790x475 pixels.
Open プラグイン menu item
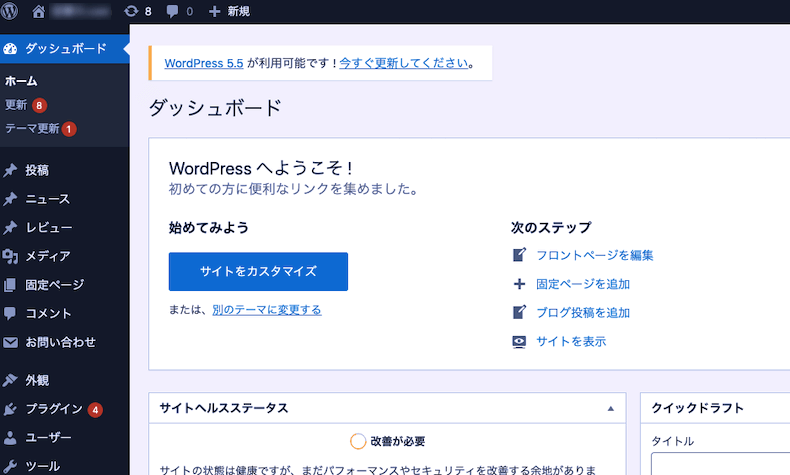[x=54, y=409]
